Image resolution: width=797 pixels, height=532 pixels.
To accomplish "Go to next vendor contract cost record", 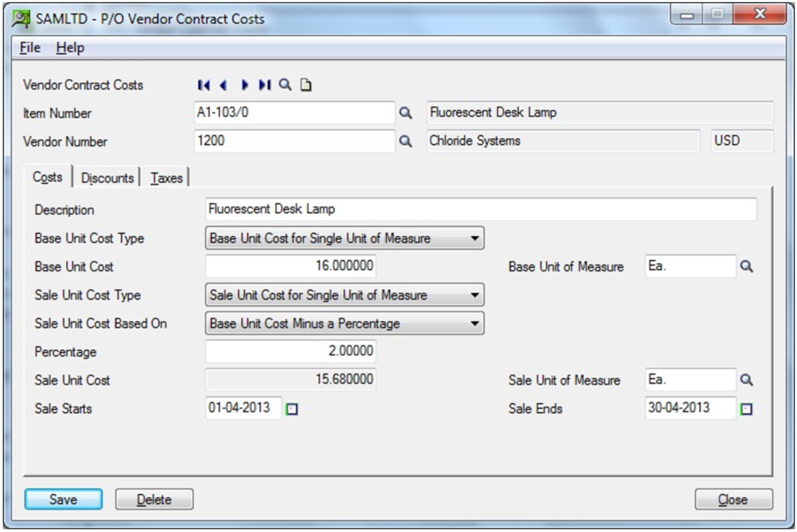I will (x=245, y=85).
